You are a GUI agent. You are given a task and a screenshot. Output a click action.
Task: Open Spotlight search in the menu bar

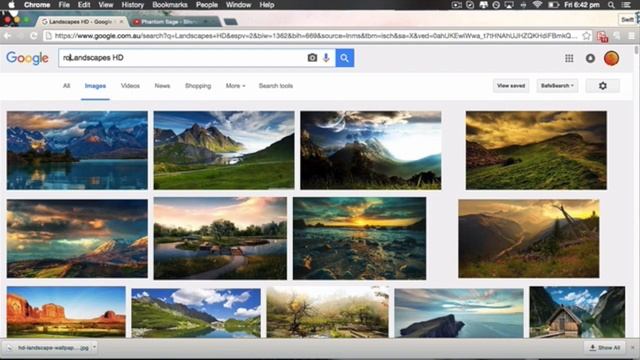pos(611,5)
